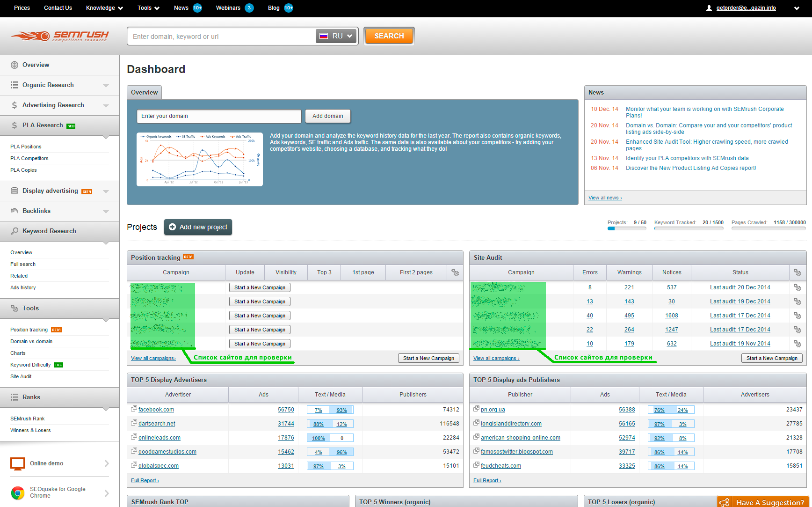Open news about SEMrush Corporate Plans

click(705, 112)
